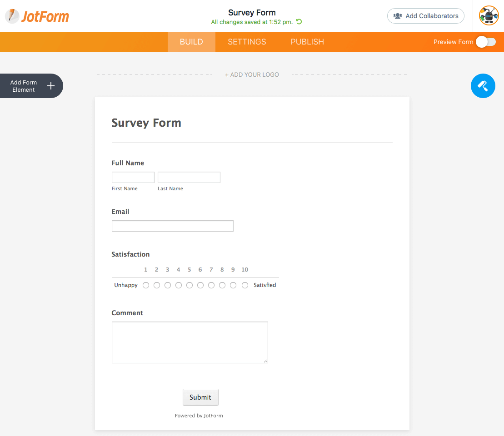Click the Satisfied scale label

click(x=264, y=285)
